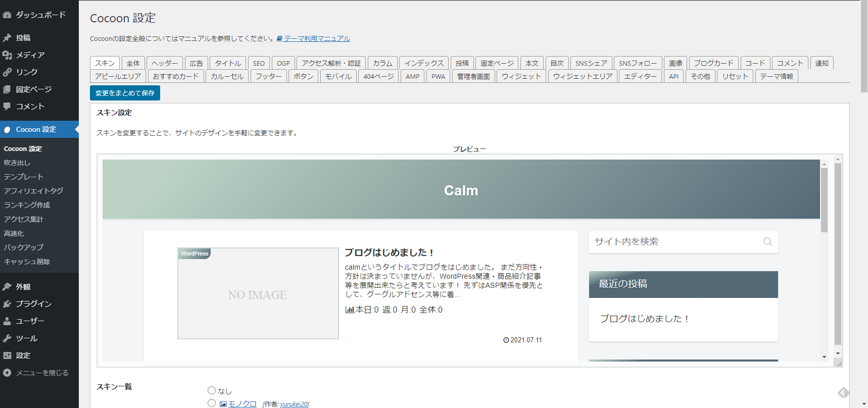Viewport: 868px width, 408px height.
Task: Open the ヘッダー settings tab
Action: [x=165, y=63]
